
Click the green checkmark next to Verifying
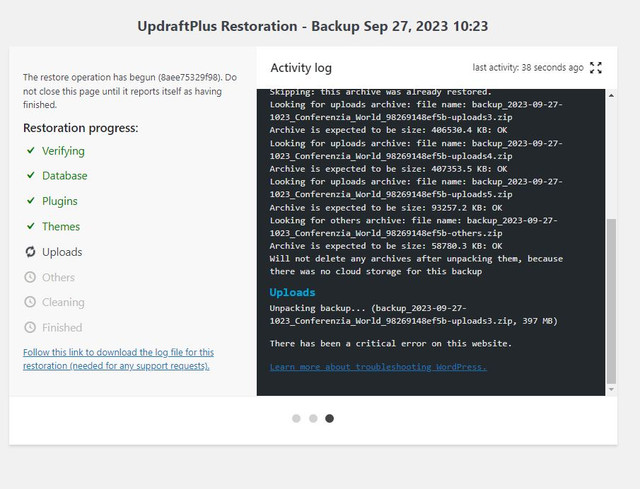point(31,150)
